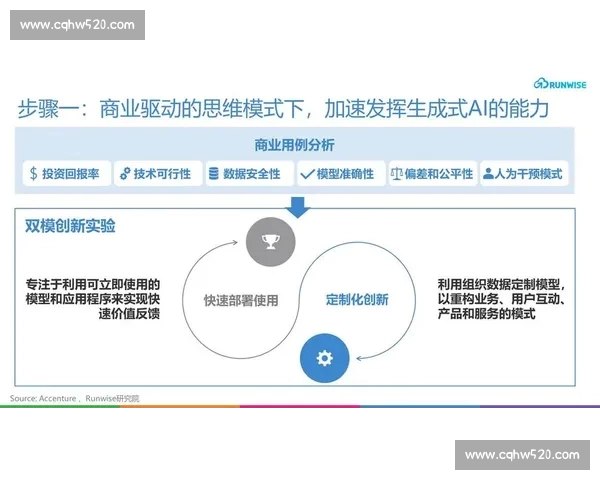Select the 人为干预模式 pill label
600x480 pixels.
528,174
